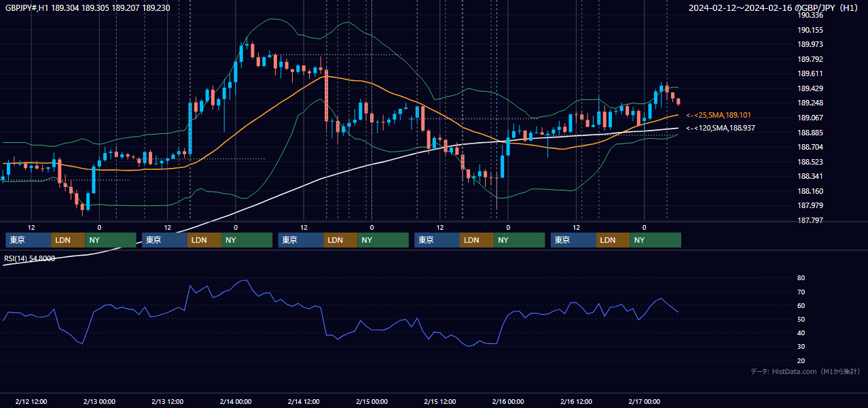Screen dimensions: 868x408
Task: Select RSI scale level 30
Action: [x=801, y=347]
